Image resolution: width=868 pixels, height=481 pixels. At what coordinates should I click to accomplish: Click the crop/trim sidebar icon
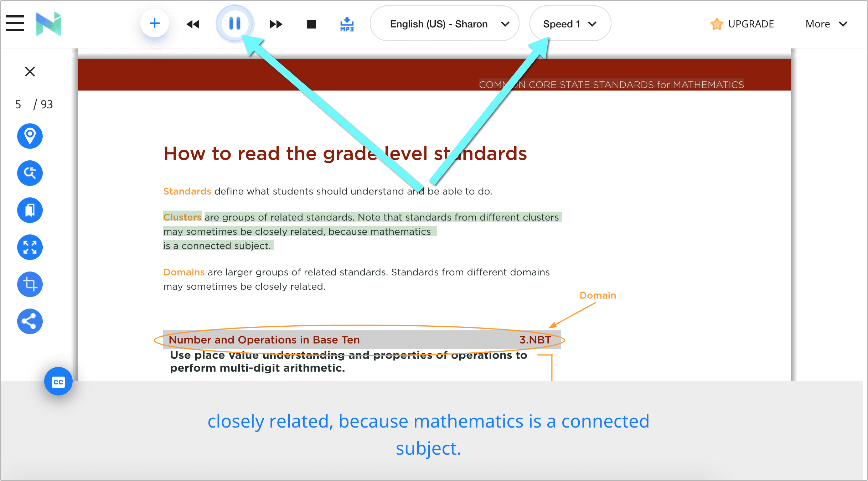pos(31,284)
